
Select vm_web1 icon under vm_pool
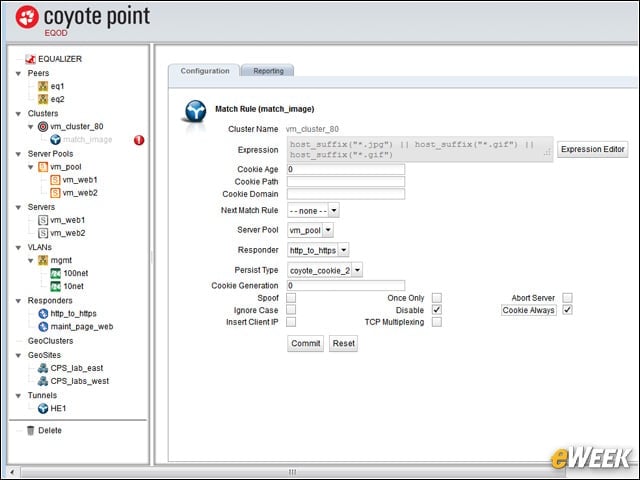pos(55,180)
